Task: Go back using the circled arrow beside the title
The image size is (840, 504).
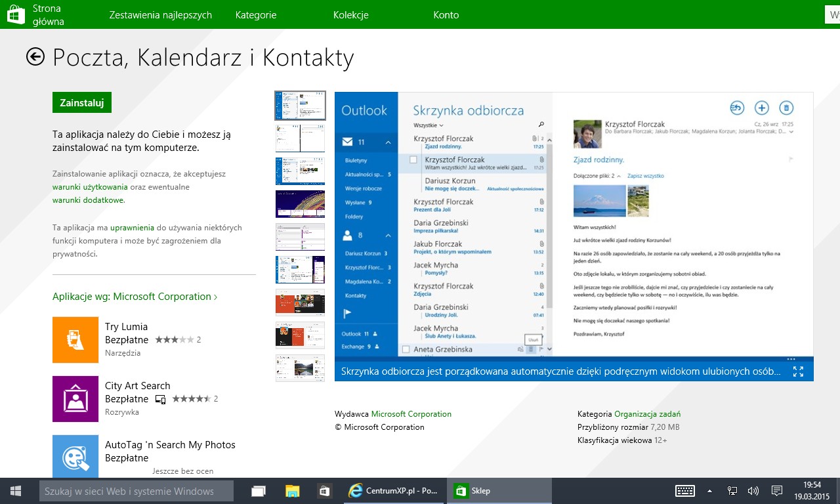Action: tap(35, 57)
